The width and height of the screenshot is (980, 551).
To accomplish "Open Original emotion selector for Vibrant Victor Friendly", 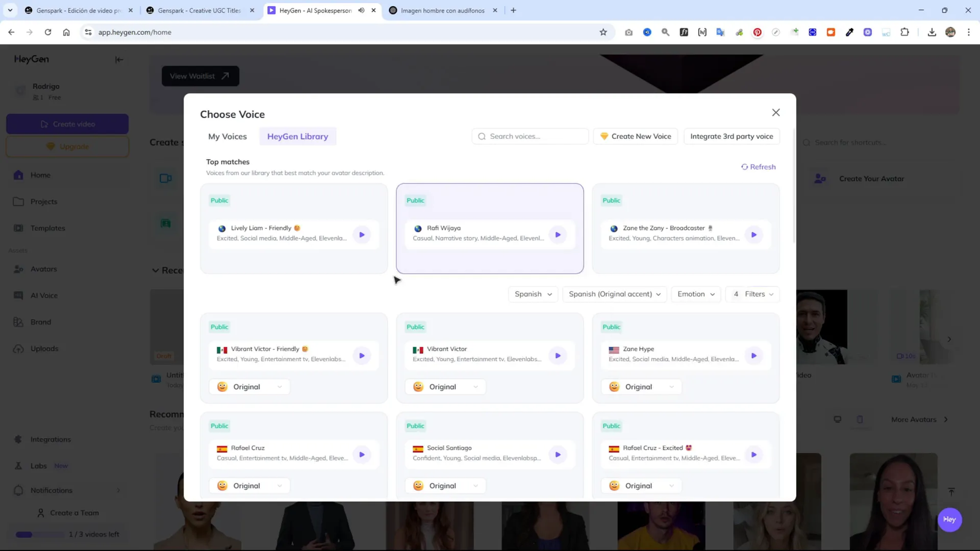I will (249, 387).
